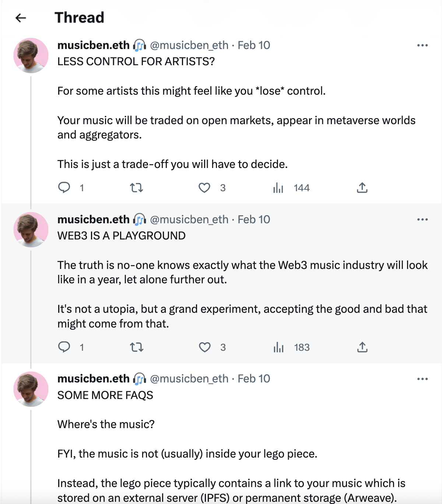Screen dimensions: 442x504
Task: Share the WEB3 IS A PLAYGROUND tweet
Action: [362, 347]
